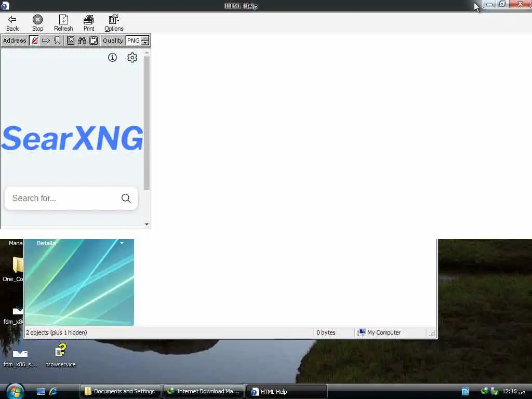Open the Windows Start orb
Viewport: 532px width, 399px height.
[x=15, y=391]
